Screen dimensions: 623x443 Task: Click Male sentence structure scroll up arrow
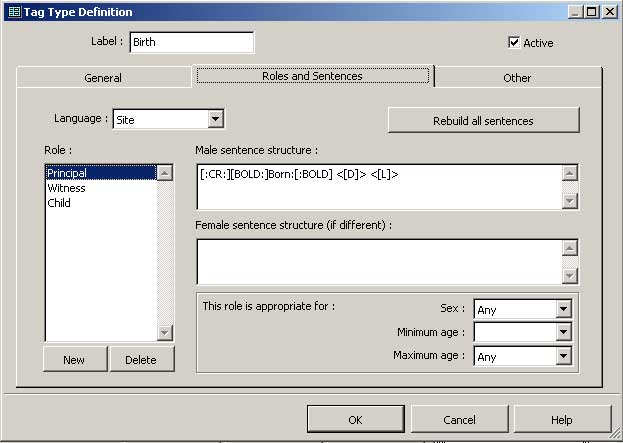[x=570, y=173]
